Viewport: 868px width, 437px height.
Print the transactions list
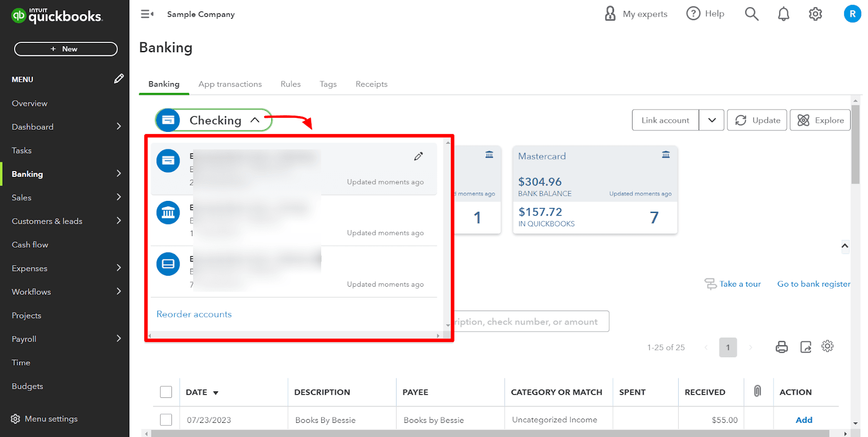(x=782, y=347)
